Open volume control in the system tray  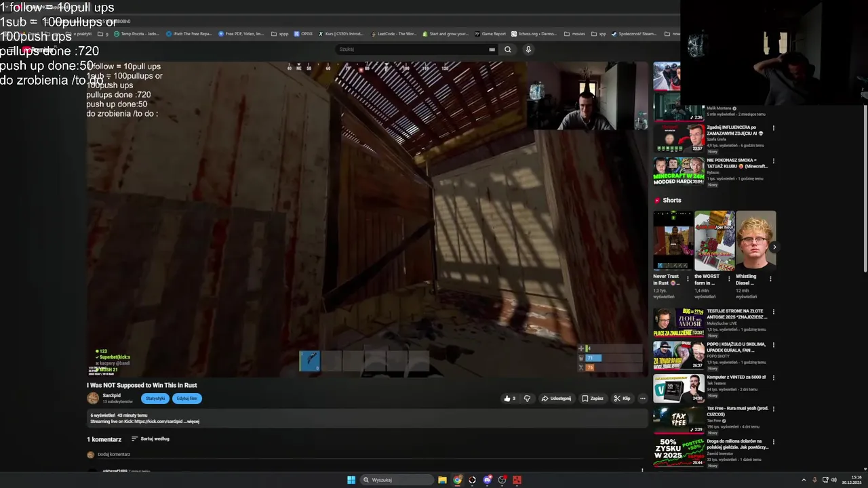834,480
